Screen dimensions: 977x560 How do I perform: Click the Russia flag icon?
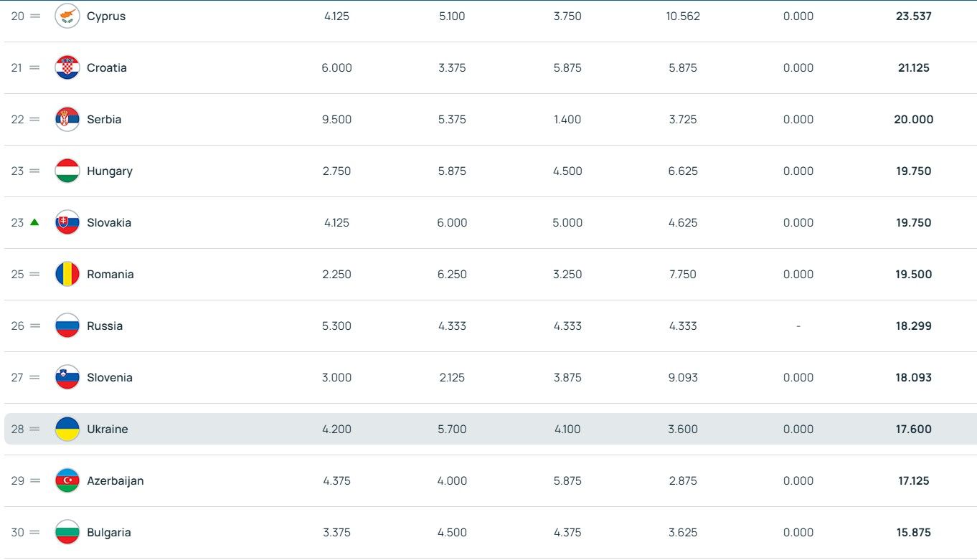coord(67,326)
